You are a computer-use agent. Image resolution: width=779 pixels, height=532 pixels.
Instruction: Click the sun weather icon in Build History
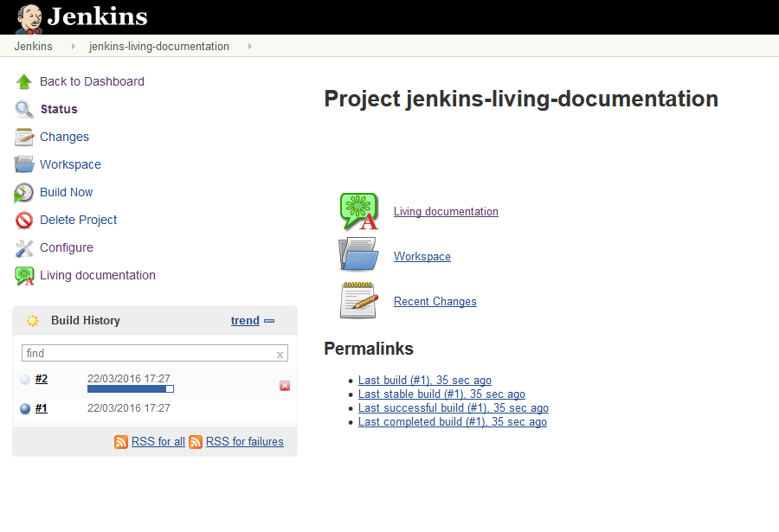pyautogui.click(x=33, y=321)
